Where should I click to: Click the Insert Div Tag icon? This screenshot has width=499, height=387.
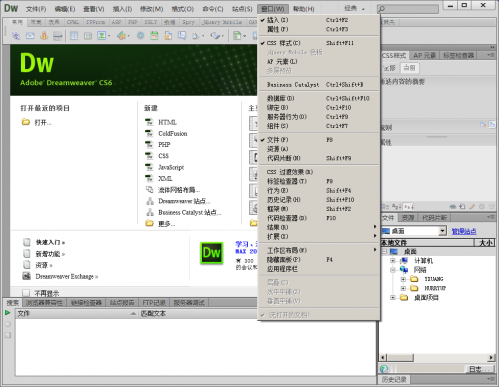88,35
